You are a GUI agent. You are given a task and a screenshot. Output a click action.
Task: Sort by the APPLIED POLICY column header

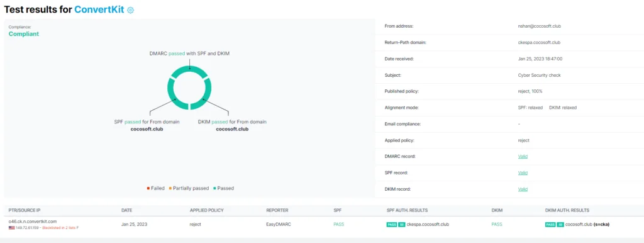tap(206, 210)
